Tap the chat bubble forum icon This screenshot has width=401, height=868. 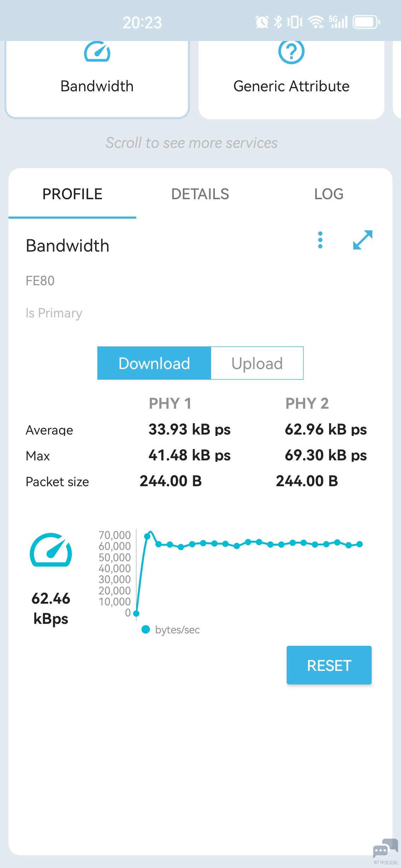(385, 848)
